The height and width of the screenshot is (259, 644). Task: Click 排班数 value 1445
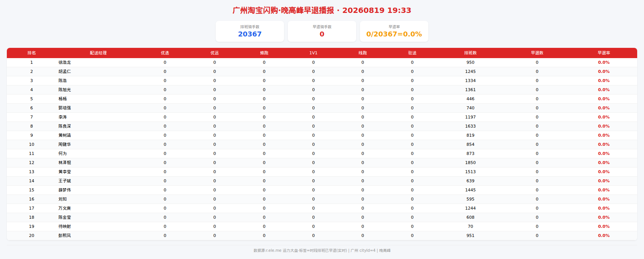point(470,190)
